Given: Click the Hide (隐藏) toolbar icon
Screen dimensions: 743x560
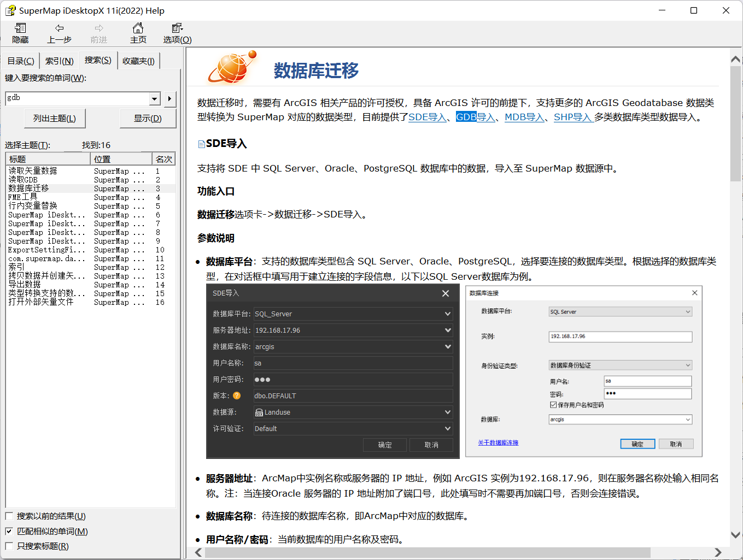Looking at the screenshot, I should [20, 33].
